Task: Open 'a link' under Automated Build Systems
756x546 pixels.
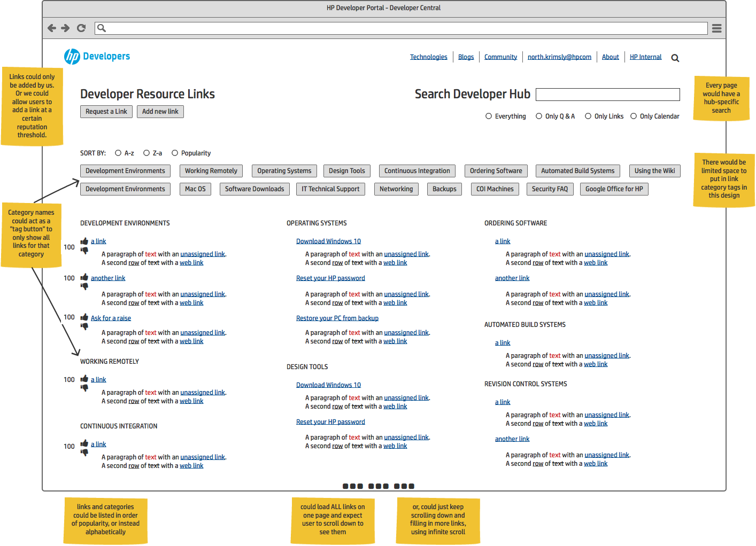Action: (503, 343)
